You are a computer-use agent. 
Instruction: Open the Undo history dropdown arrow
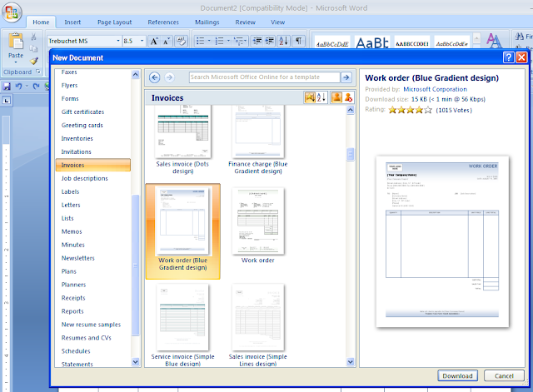click(27, 87)
